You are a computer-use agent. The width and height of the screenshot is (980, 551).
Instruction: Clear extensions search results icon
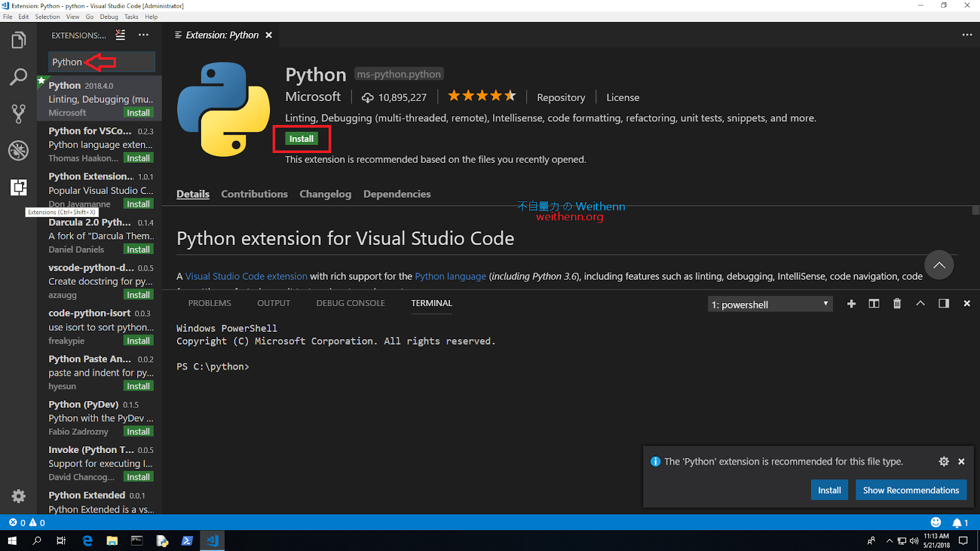click(121, 36)
